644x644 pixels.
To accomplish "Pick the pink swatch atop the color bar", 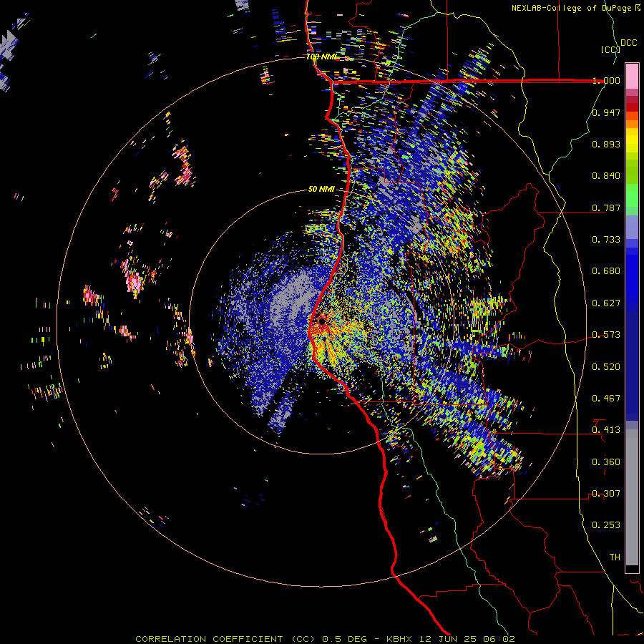I will point(632,76).
